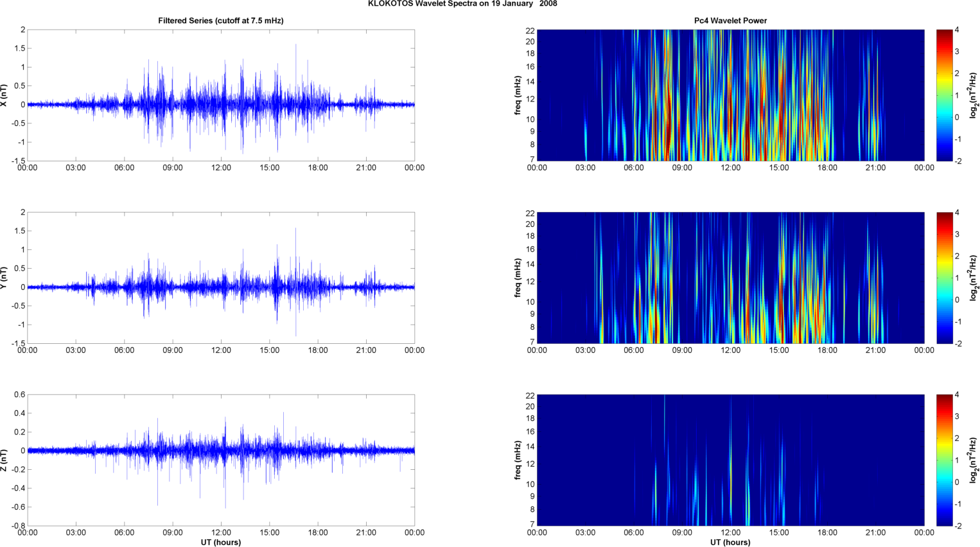Image resolution: width=980 pixels, height=547 pixels.
Task: Click the X (nT) filtered time series plot
Action: [x=220, y=95]
